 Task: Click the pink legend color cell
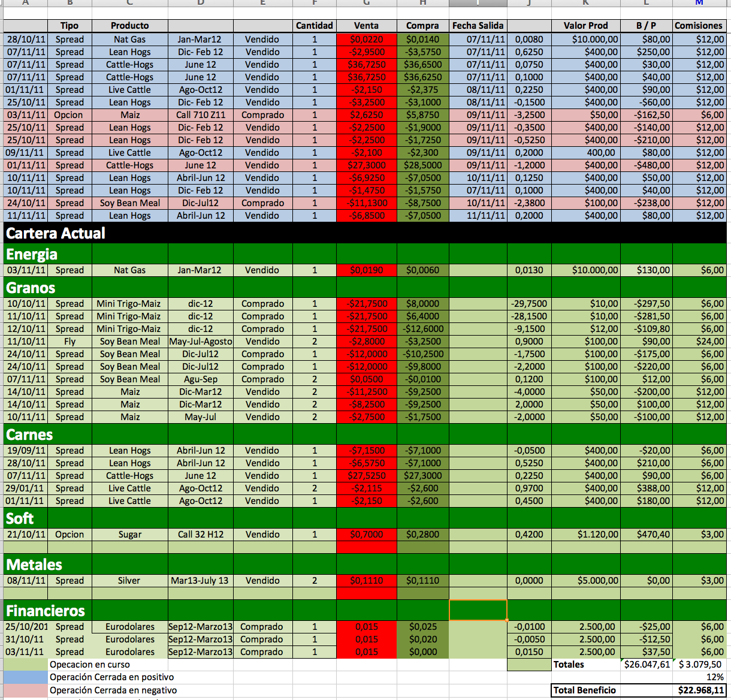(x=26, y=690)
